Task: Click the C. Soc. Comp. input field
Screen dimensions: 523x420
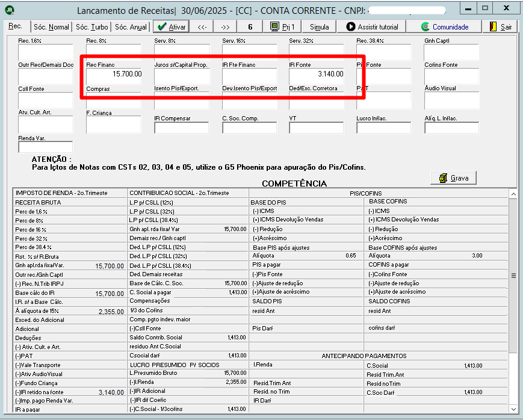Action: 250,128
